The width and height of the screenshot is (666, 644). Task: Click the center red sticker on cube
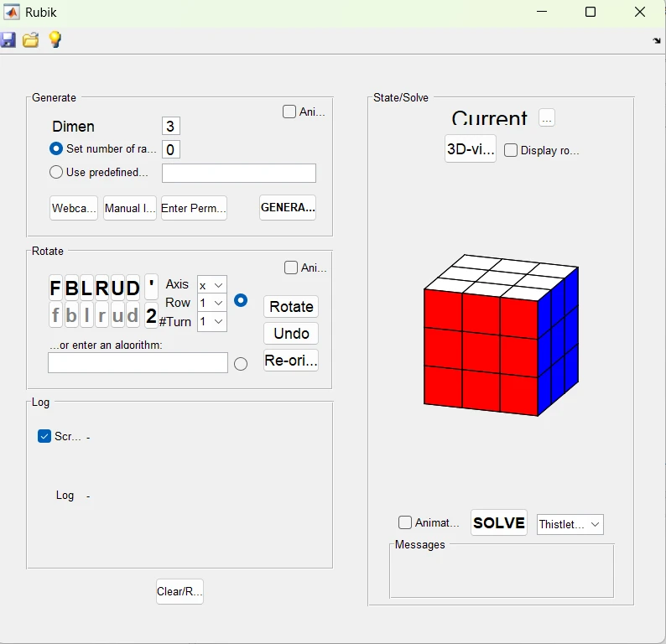coord(481,345)
